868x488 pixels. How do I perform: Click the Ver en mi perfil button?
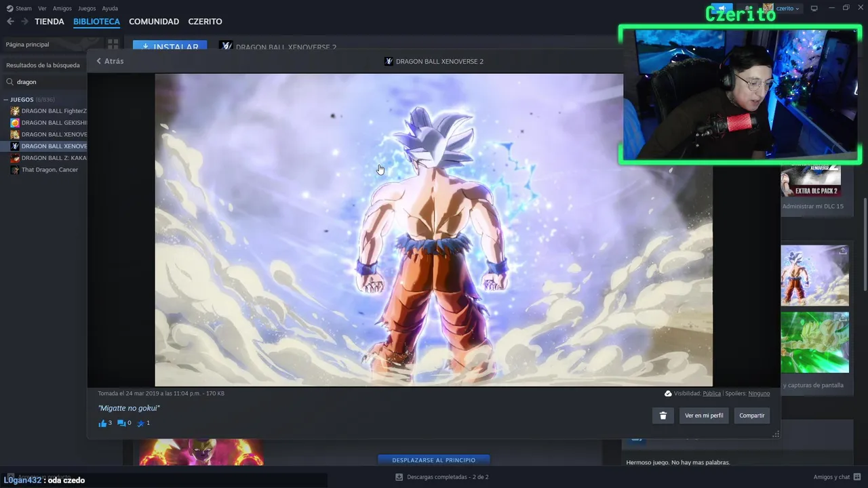pos(704,415)
